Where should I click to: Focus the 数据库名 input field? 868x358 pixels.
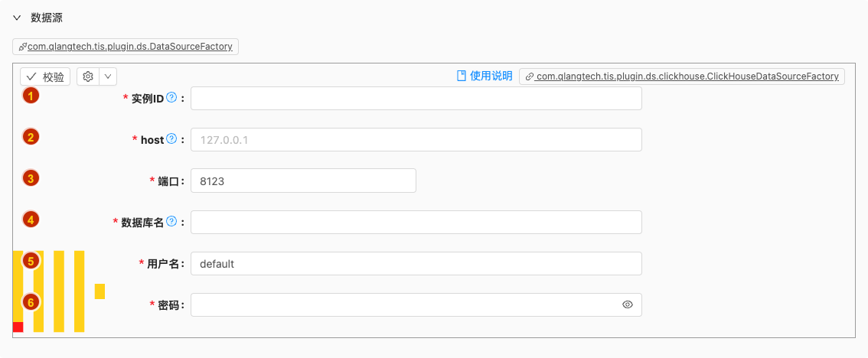(x=416, y=223)
